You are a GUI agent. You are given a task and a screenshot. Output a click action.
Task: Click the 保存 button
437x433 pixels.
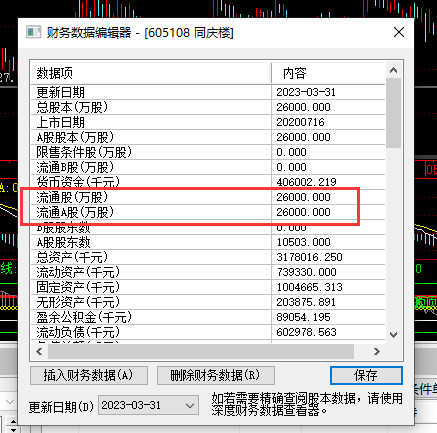366,375
